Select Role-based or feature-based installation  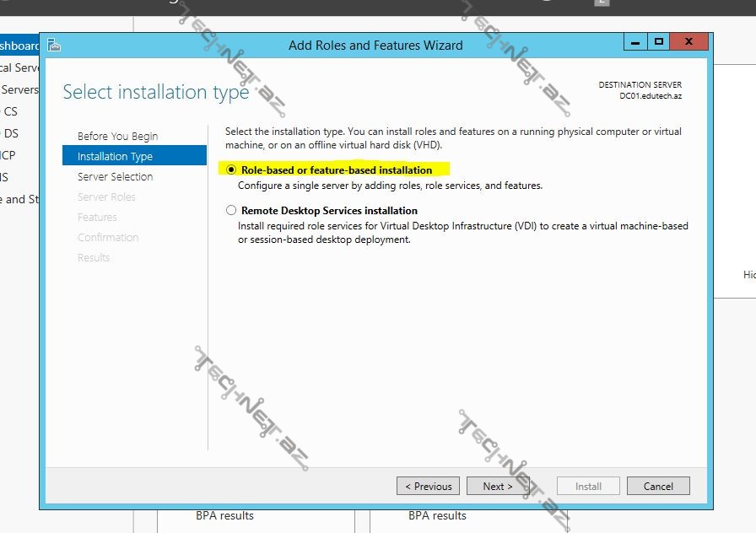tap(231, 170)
